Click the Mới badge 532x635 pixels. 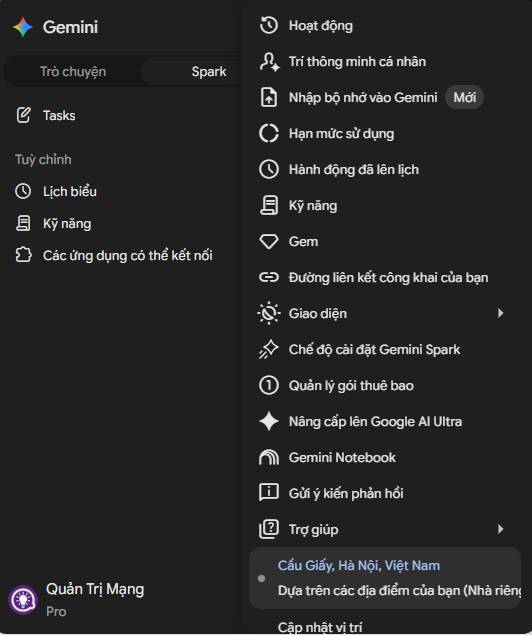464,98
